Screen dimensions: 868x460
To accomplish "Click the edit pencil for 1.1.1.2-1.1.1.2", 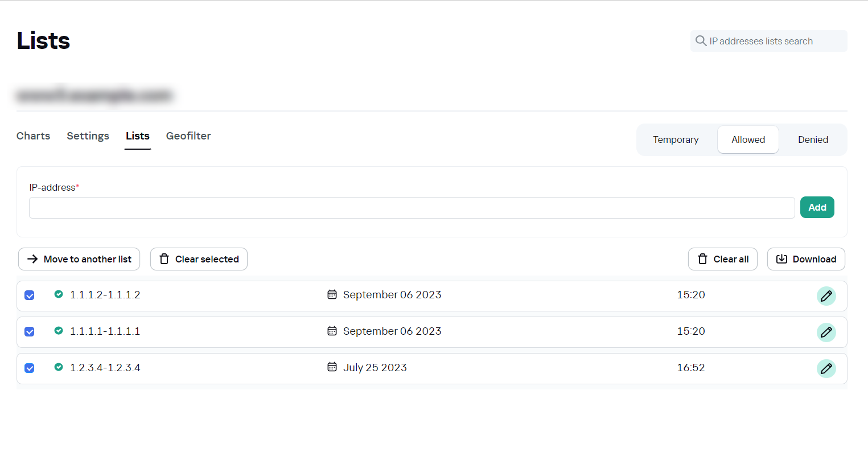I will click(826, 296).
